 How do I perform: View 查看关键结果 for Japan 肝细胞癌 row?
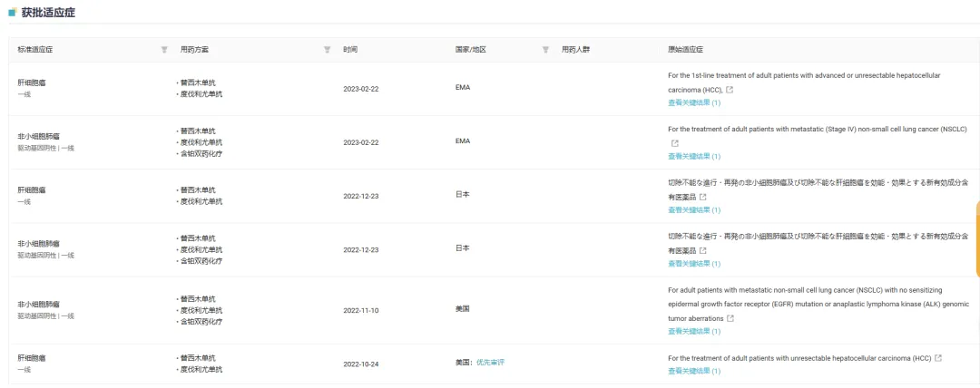[694, 209]
